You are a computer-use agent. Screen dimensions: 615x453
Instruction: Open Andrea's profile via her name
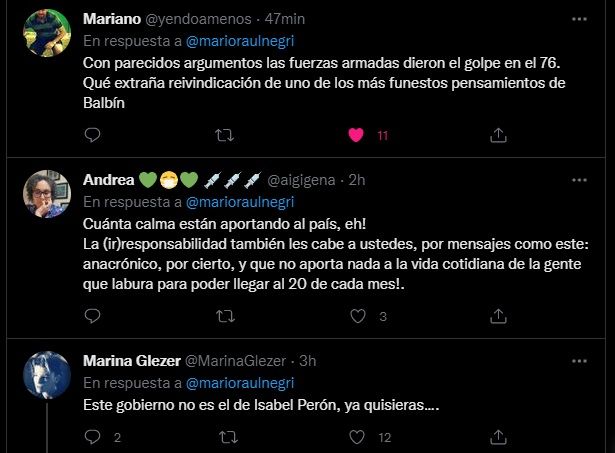coord(109,180)
